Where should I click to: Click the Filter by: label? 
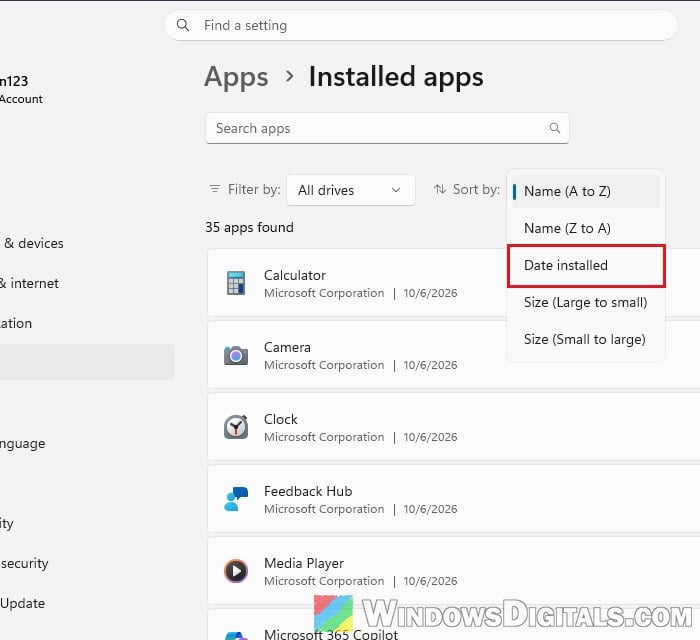[254, 190]
